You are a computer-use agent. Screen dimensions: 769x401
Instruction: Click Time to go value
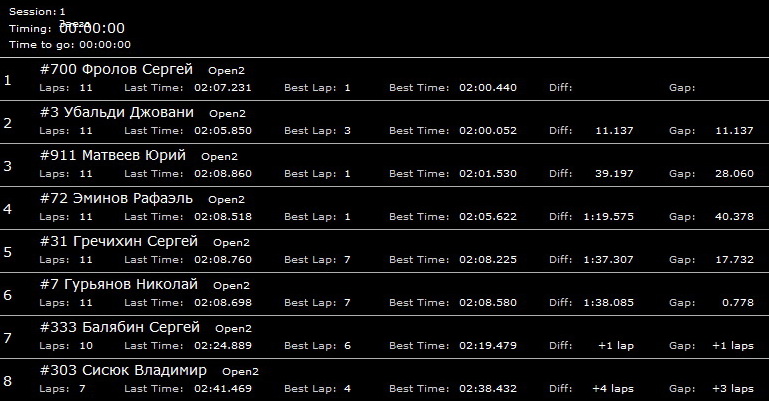click(x=105, y=45)
